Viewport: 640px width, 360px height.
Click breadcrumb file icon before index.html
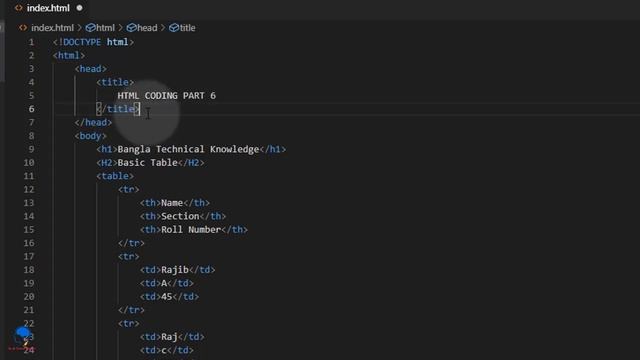click(23, 28)
